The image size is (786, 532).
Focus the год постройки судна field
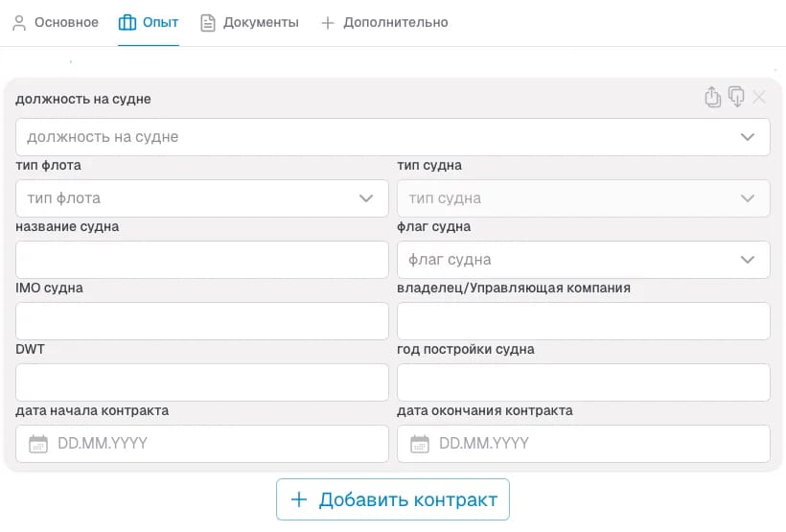tap(584, 382)
